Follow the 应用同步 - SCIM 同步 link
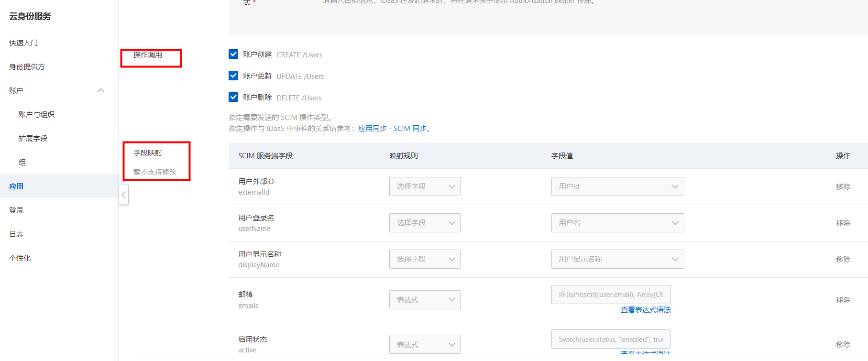The height and width of the screenshot is (361, 868). (x=392, y=128)
